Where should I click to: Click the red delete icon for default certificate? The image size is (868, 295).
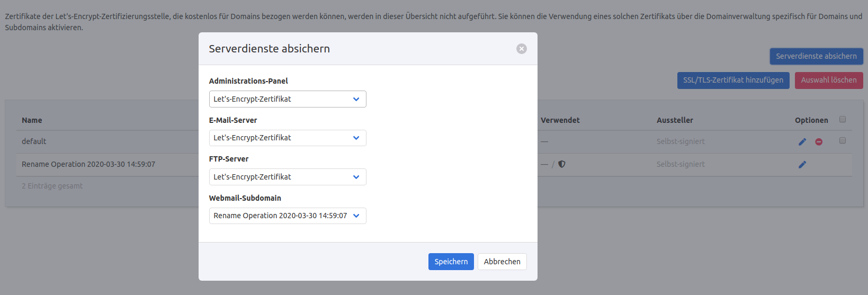point(819,142)
